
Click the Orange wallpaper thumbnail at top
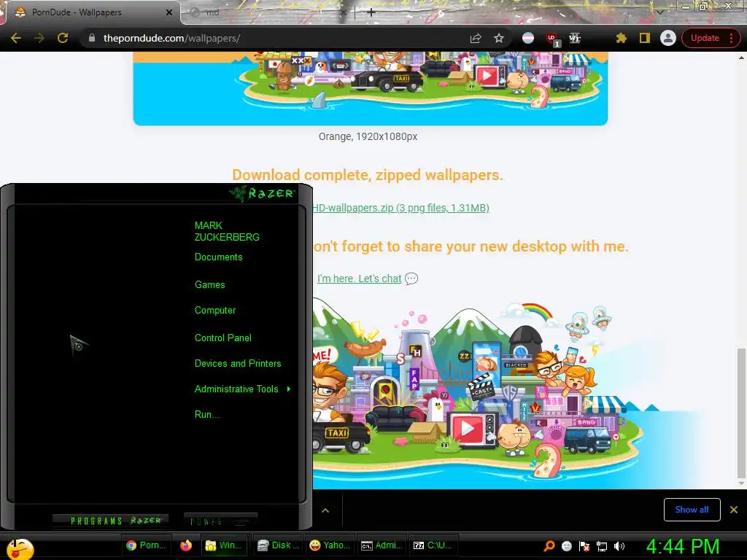click(x=370, y=88)
